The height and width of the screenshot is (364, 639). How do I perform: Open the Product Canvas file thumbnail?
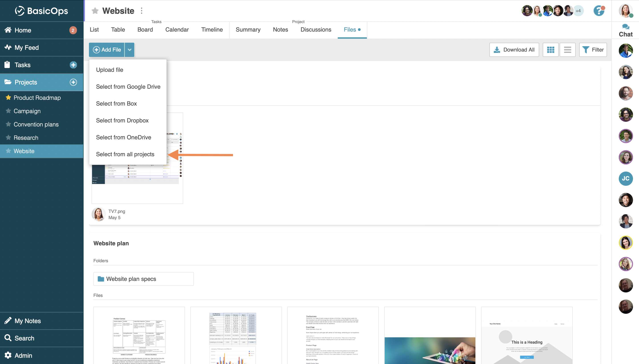tap(139, 336)
